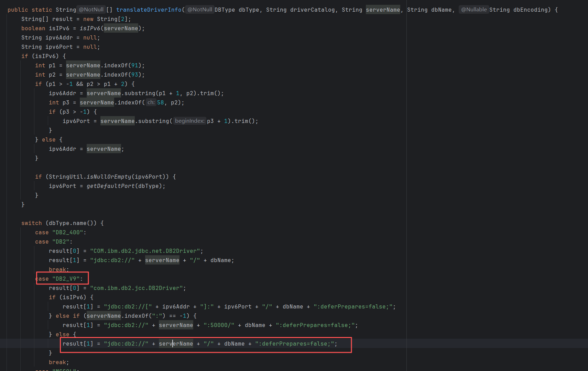Click the switch keyword
This screenshot has width=588, height=371.
(31, 223)
